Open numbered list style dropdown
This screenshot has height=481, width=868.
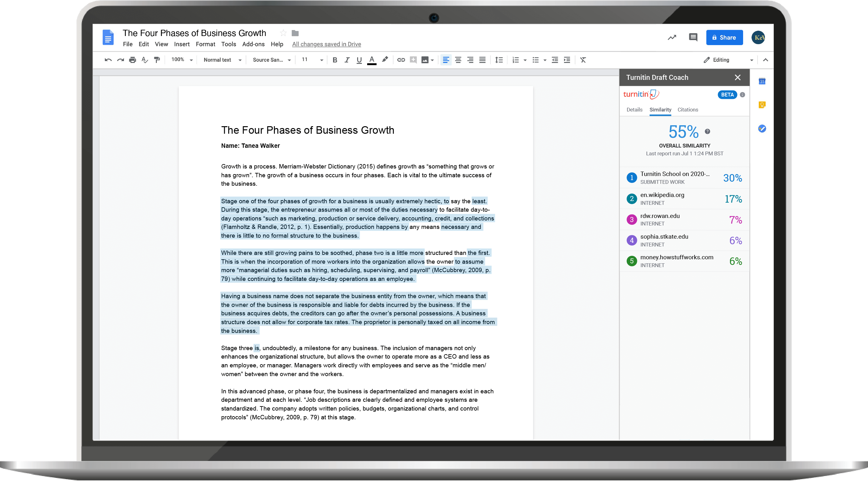click(x=525, y=60)
